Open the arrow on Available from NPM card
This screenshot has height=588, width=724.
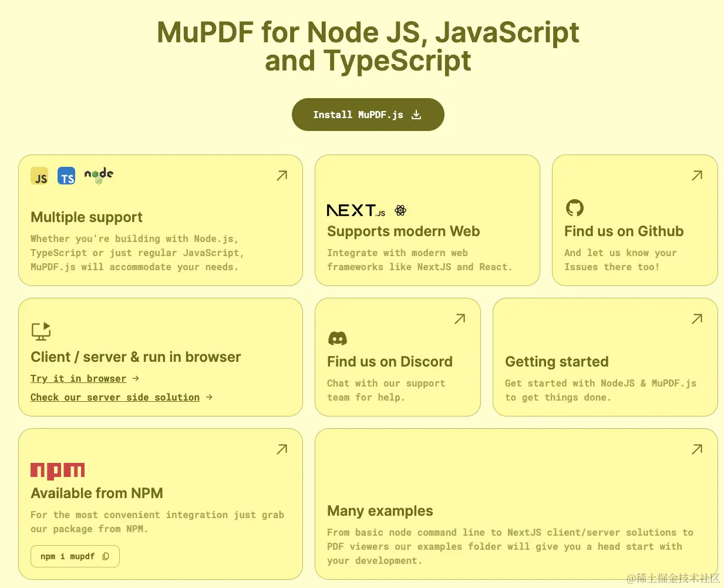(x=282, y=449)
